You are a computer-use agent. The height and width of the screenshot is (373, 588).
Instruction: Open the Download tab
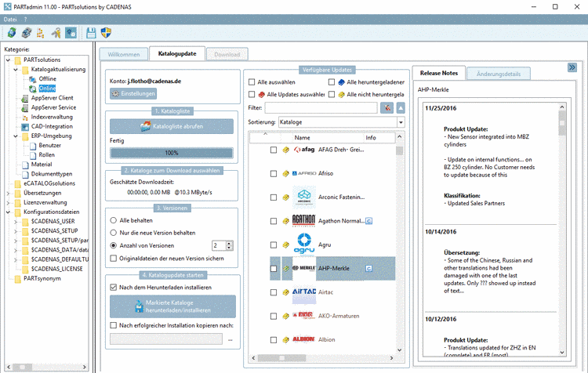point(227,54)
